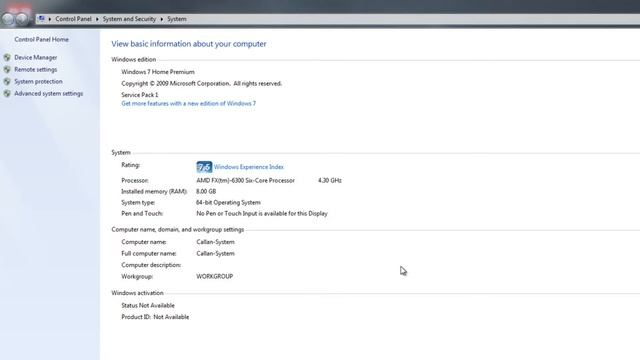Click the Windows edition section heading
640x360 pixels.
[x=133, y=60]
